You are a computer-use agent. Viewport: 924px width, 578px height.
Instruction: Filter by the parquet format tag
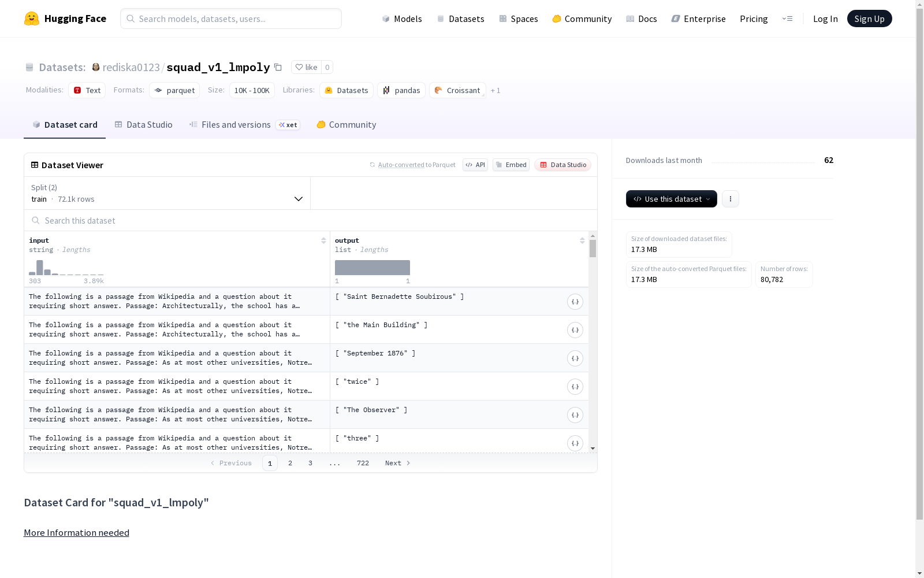click(x=174, y=90)
